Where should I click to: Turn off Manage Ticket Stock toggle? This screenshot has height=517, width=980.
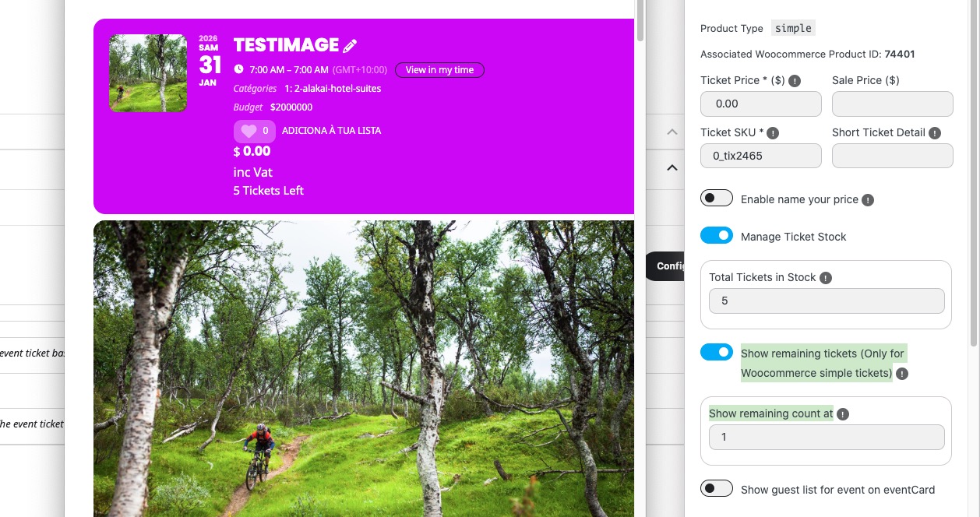716,236
